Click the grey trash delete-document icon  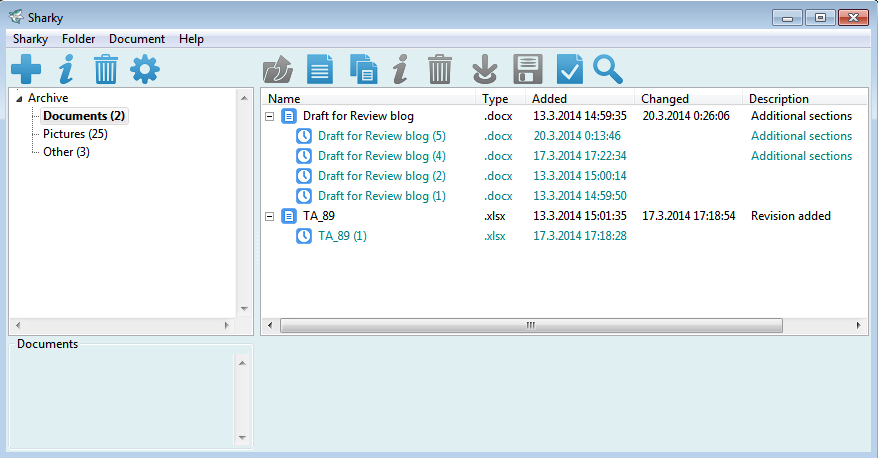click(440, 70)
